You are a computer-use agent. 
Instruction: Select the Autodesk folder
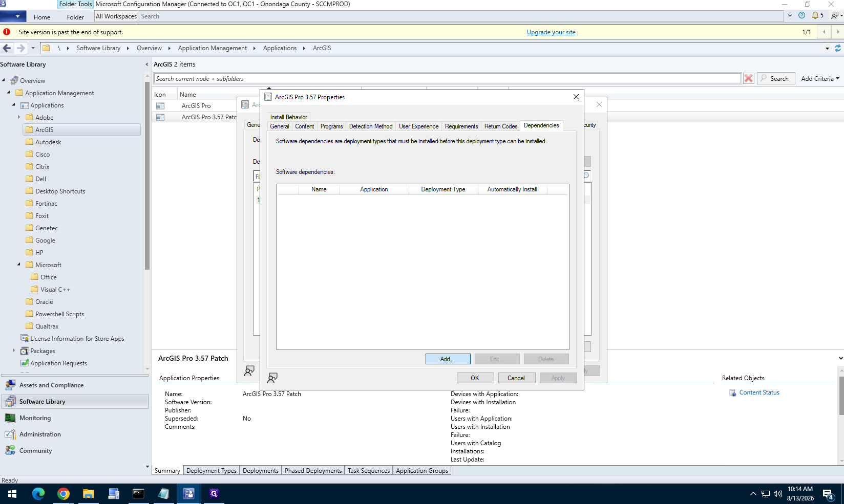tap(48, 142)
